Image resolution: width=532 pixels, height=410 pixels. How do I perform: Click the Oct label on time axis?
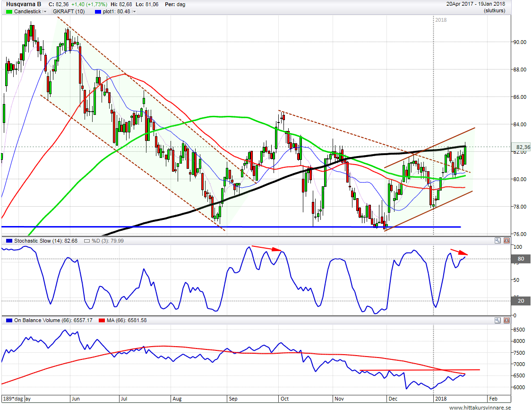[284, 399]
